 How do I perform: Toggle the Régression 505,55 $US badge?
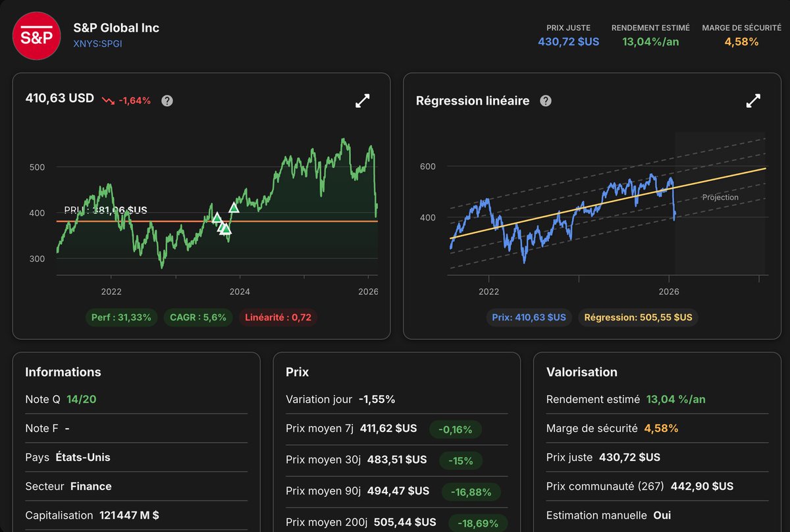pos(637,317)
